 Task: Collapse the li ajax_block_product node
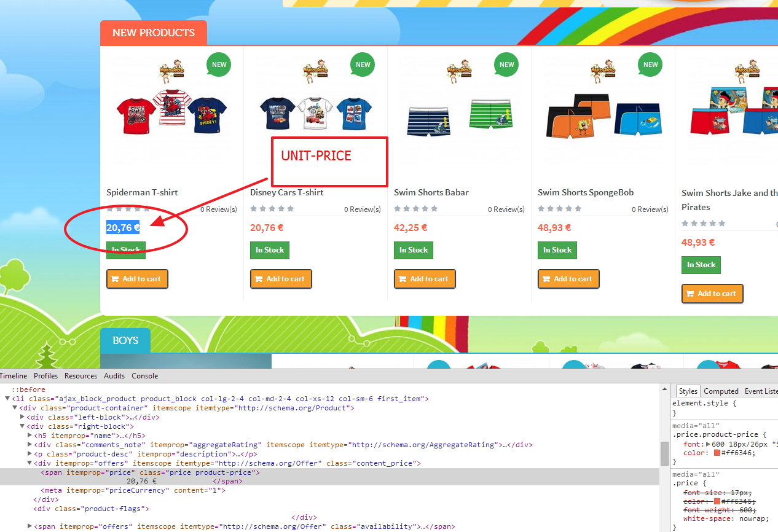pyautogui.click(x=7, y=399)
